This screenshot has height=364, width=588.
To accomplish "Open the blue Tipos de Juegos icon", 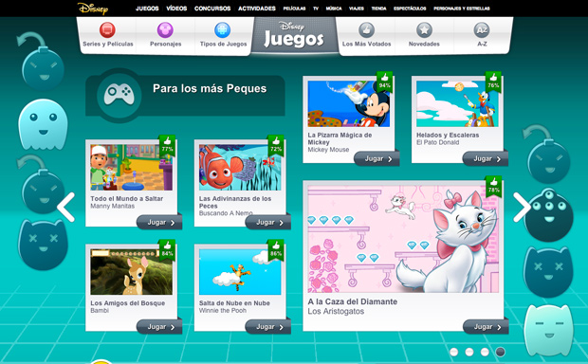I will pos(222,30).
